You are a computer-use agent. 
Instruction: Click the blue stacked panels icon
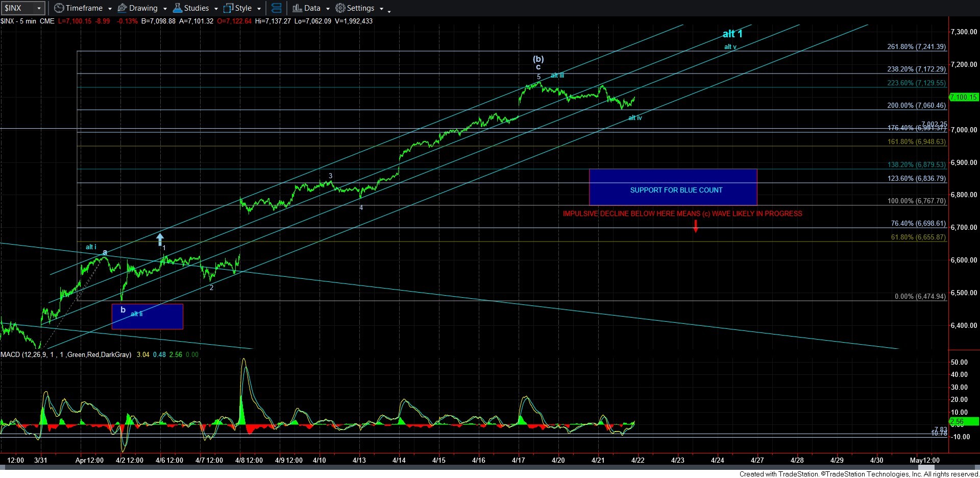(276, 8)
